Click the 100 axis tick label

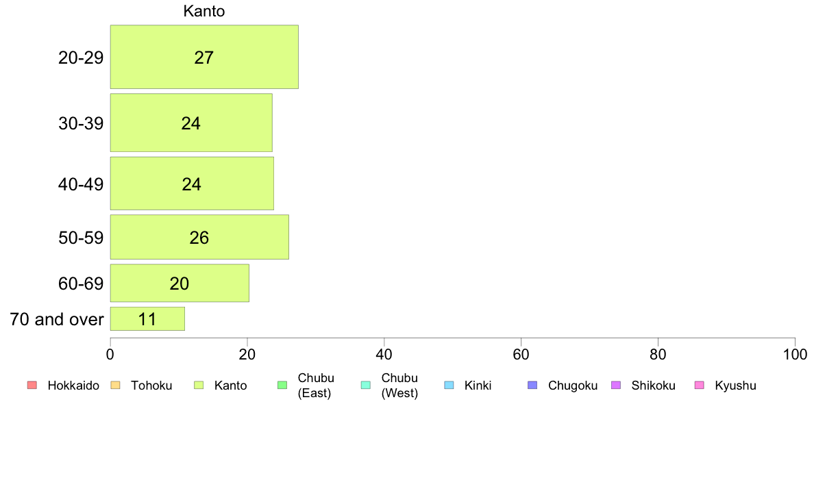coord(795,355)
